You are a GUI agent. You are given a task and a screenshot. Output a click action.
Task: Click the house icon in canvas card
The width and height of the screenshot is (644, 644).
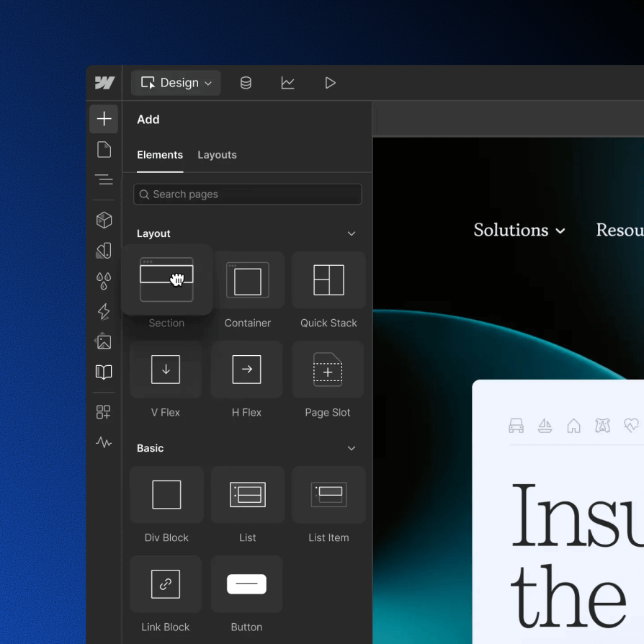point(574,426)
